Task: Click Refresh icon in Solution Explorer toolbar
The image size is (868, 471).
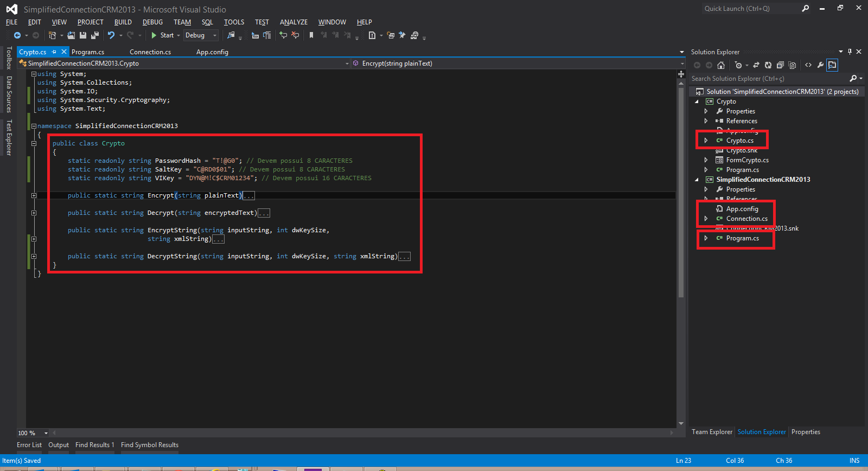Action: click(768, 65)
